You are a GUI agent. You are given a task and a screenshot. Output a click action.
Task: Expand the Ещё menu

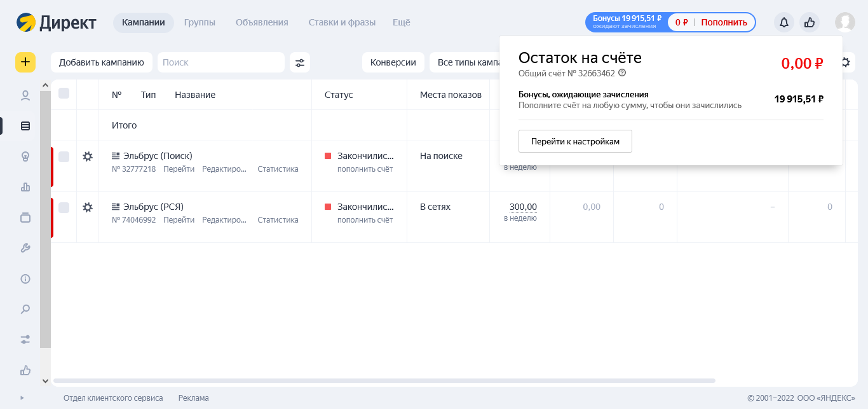point(401,22)
